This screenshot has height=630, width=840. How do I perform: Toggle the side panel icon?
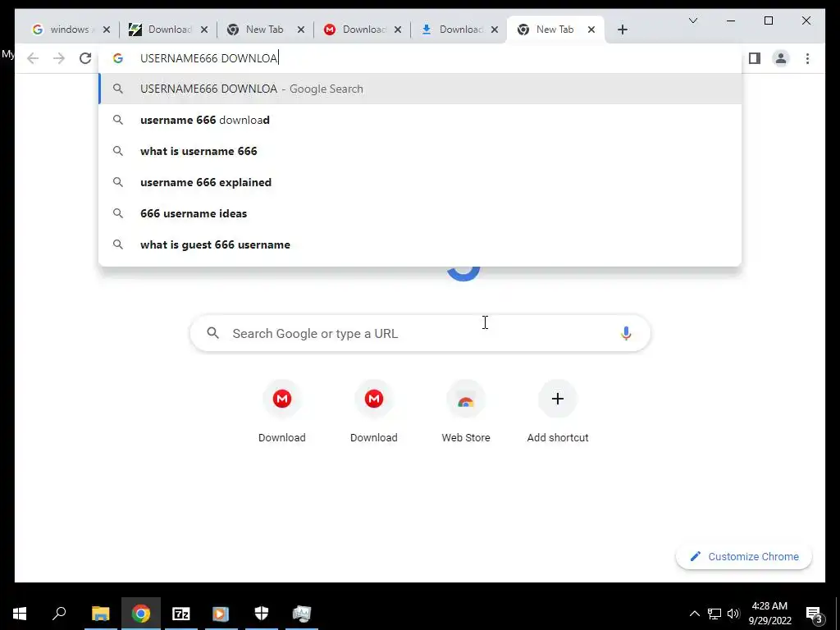point(755,58)
